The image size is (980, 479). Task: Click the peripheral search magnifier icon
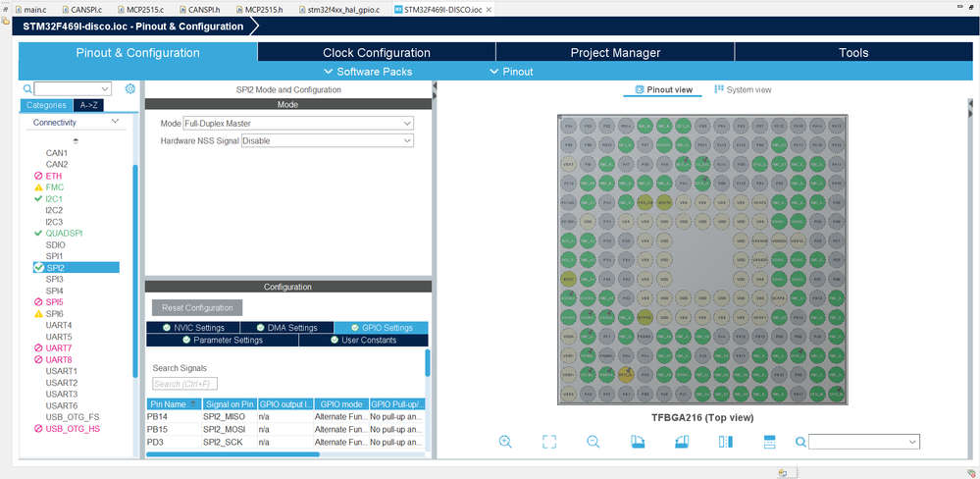27,88
